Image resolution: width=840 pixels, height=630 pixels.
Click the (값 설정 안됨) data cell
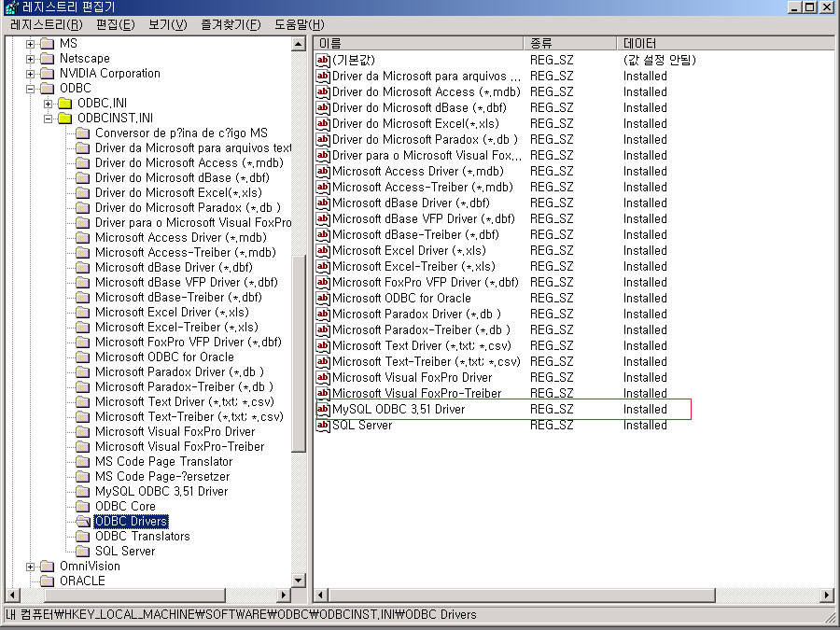660,60
